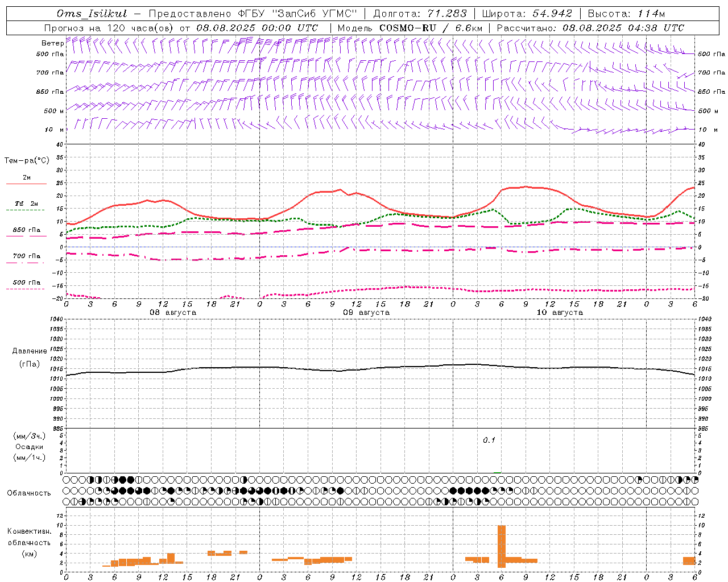
Task: Click the 08 августа date label
Action: (173, 313)
